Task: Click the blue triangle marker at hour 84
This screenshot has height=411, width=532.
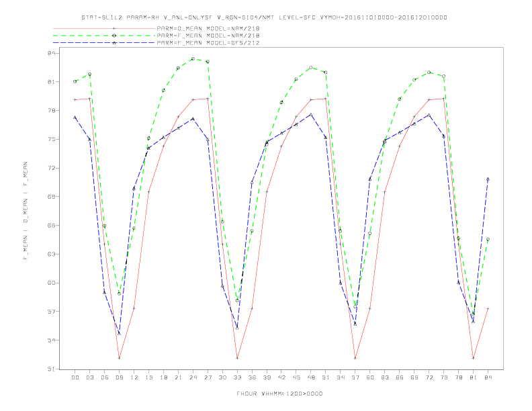Action: point(488,179)
